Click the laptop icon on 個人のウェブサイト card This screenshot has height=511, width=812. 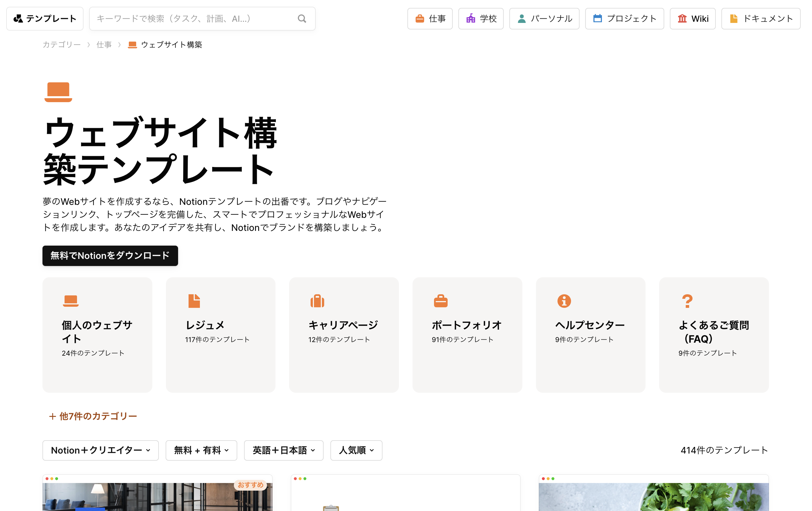tap(71, 301)
